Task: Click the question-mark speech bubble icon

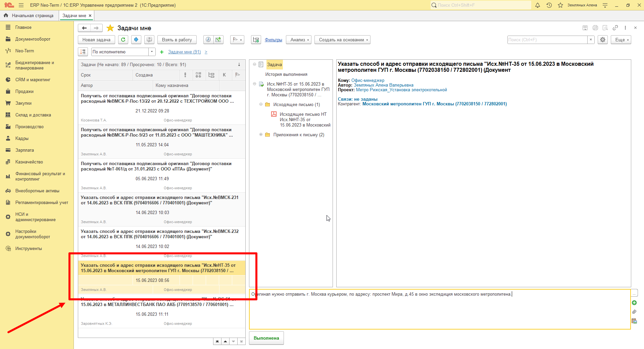Action: coord(149,40)
